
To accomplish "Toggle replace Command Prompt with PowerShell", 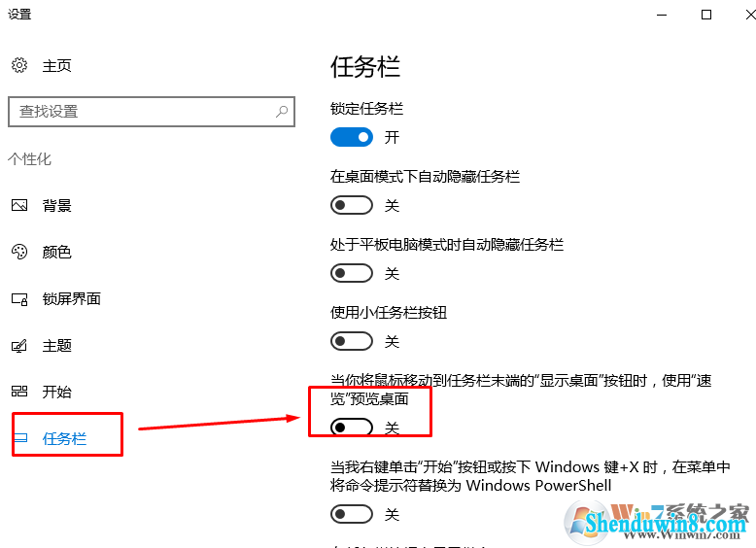I will point(352,514).
